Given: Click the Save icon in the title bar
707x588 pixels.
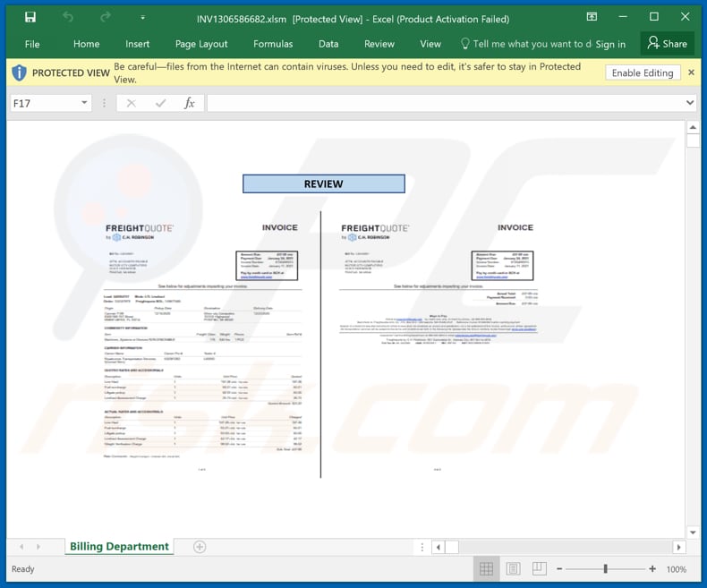Looking at the screenshot, I should [x=30, y=17].
